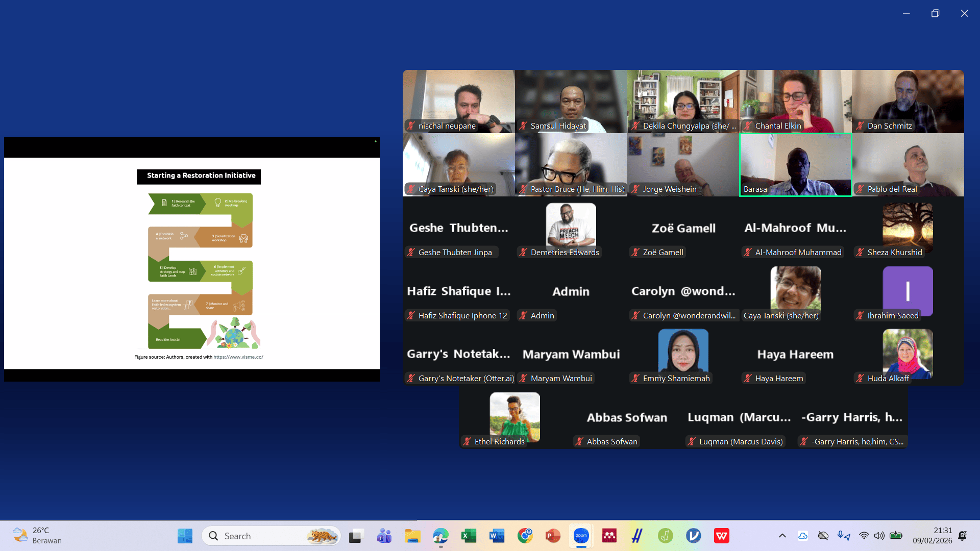Open Microsoft Word taskbar icon
The image size is (980, 551).
496,536
